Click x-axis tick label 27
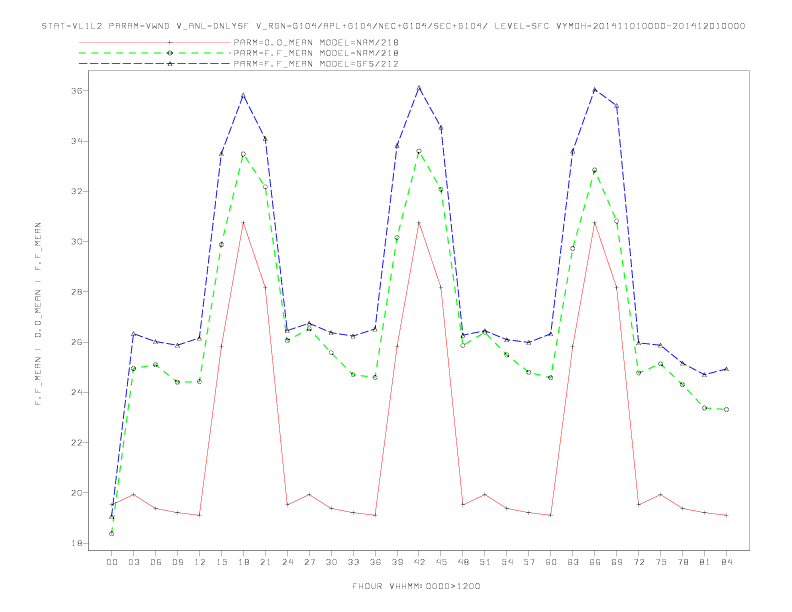This screenshot has width=792, height=612. click(309, 562)
